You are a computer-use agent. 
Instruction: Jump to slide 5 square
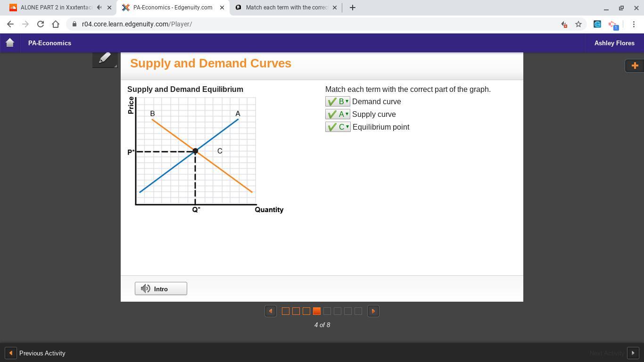tap(327, 311)
